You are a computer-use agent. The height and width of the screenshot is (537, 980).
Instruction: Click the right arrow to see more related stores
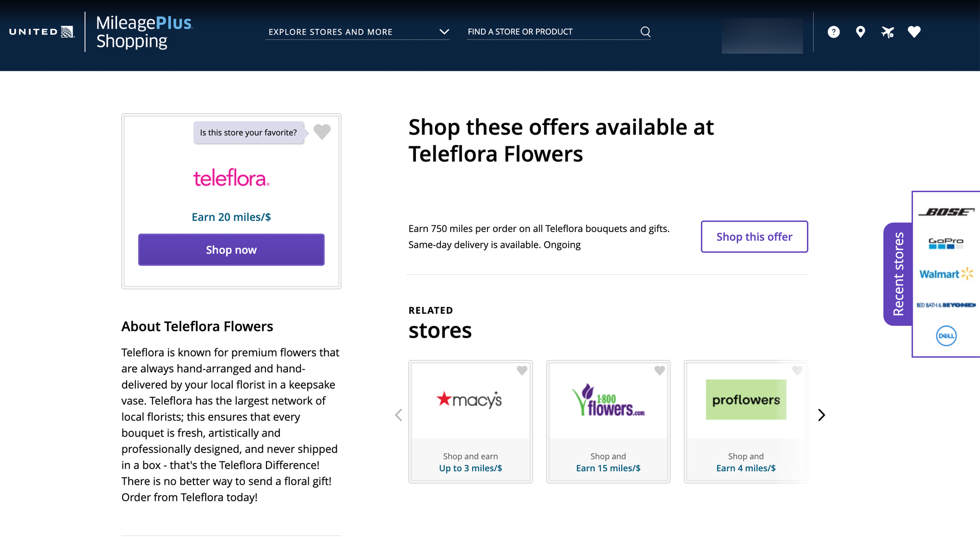[821, 415]
